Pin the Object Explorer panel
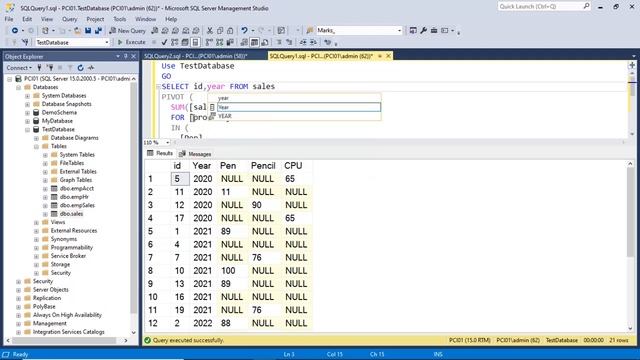The height and width of the screenshot is (360, 640). tap(126, 56)
